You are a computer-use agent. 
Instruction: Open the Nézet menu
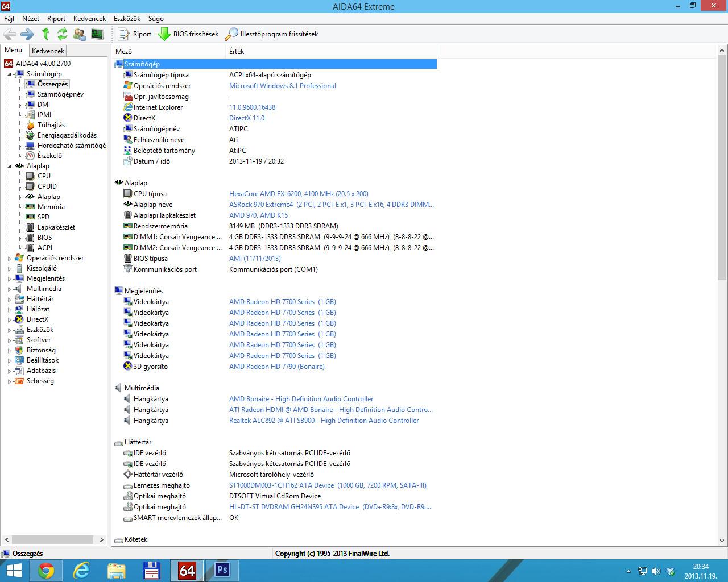pyautogui.click(x=31, y=19)
